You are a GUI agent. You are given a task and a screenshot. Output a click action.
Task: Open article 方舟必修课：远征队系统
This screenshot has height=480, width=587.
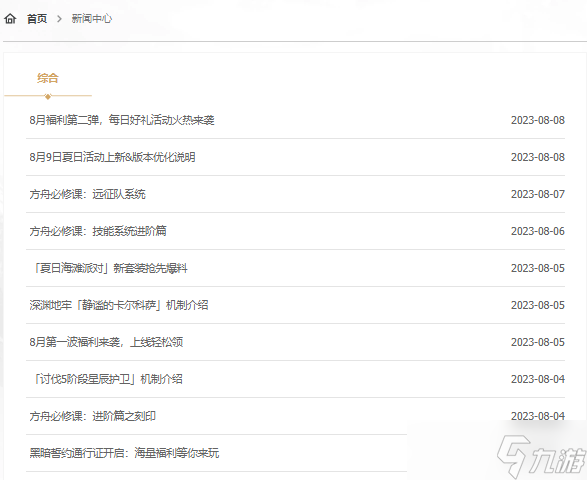click(x=87, y=194)
